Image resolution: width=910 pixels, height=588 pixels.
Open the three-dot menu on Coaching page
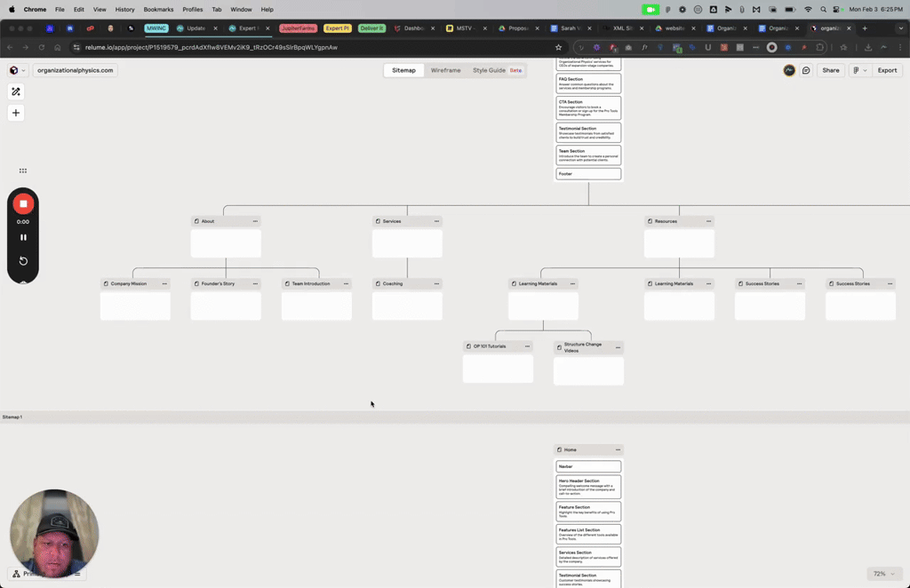coord(436,283)
